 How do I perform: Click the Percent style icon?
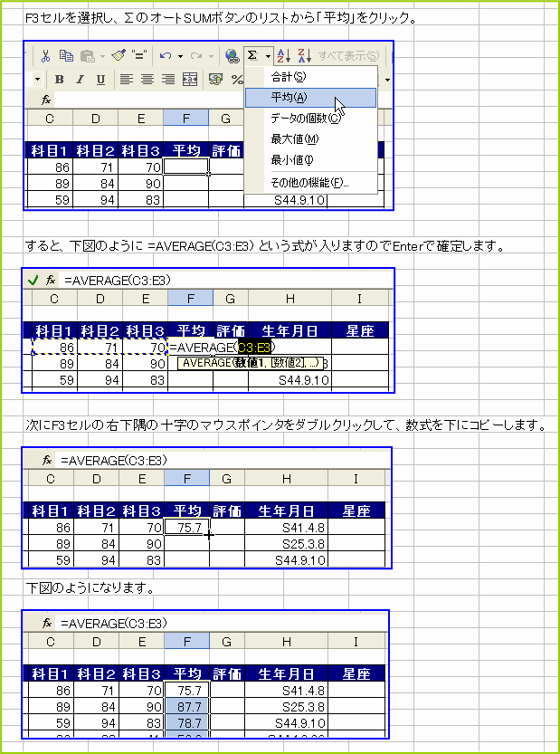coord(237,80)
